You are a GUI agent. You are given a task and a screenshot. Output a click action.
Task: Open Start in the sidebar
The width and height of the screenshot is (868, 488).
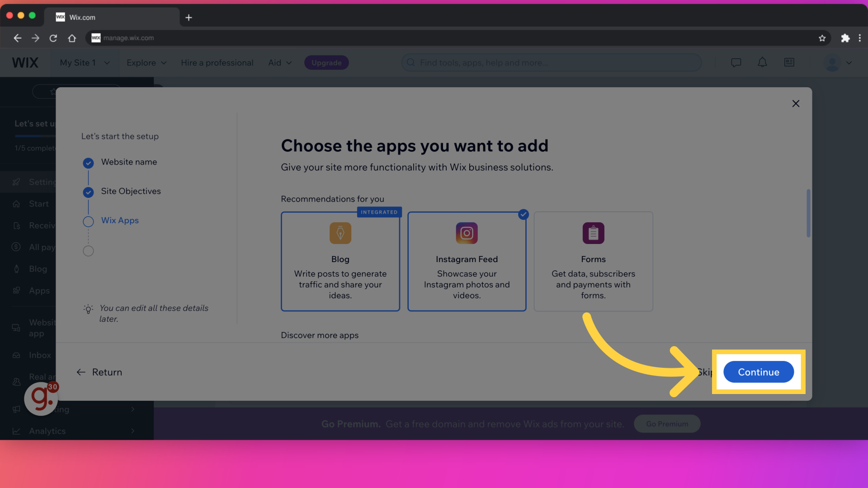coord(39,204)
